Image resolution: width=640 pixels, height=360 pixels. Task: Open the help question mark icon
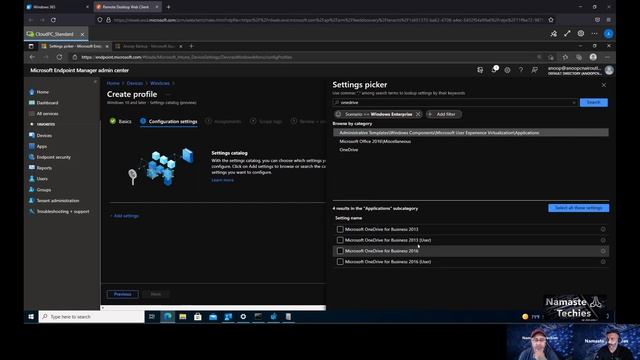pos(521,70)
